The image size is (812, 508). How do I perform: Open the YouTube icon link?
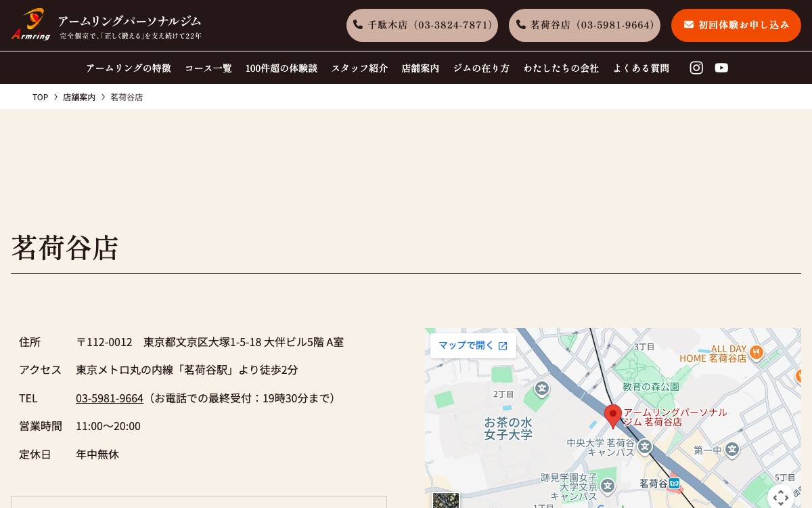tap(721, 68)
